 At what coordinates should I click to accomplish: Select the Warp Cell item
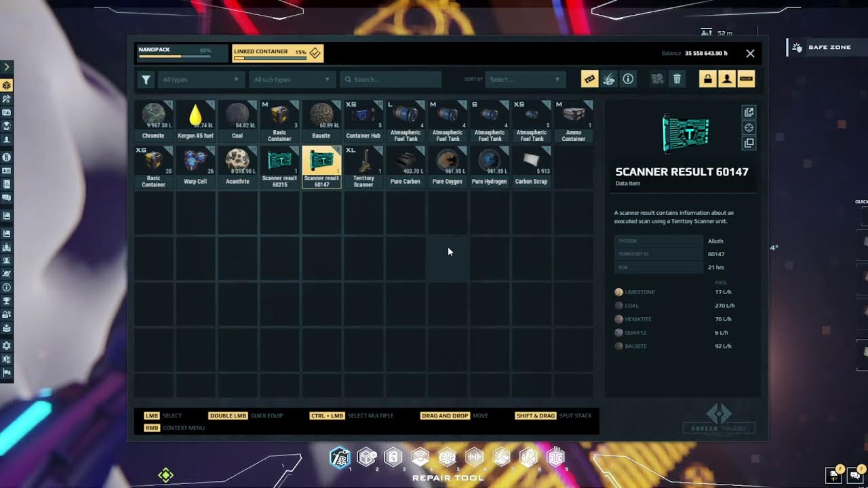[x=195, y=167]
